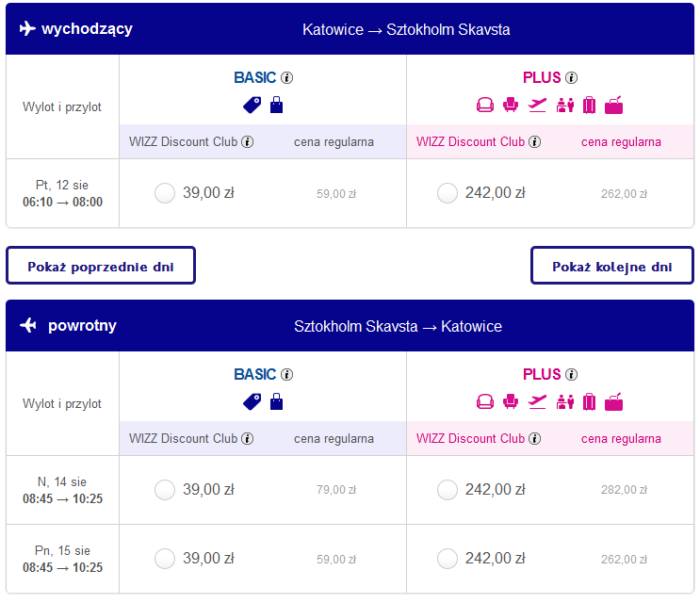This screenshot has width=700, height=603.
Task: Choose return BASIC 39,00 zł on N, 14 sie
Action: [x=165, y=490]
